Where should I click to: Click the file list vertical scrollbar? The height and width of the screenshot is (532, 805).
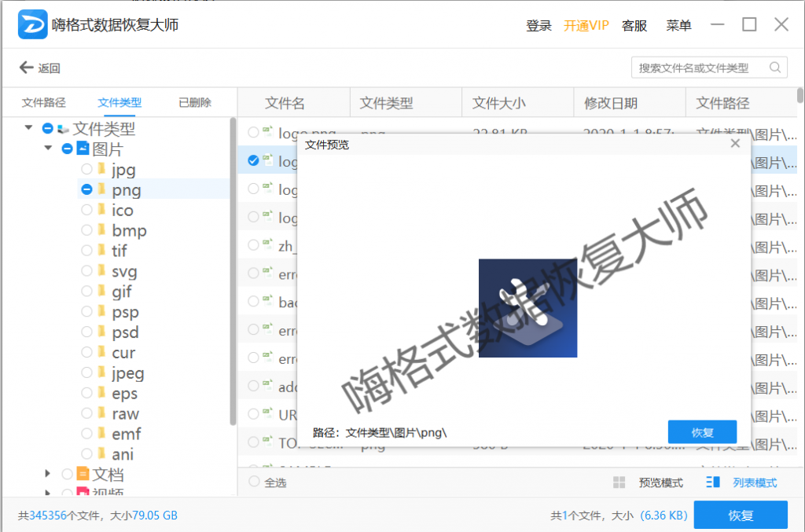click(x=800, y=95)
